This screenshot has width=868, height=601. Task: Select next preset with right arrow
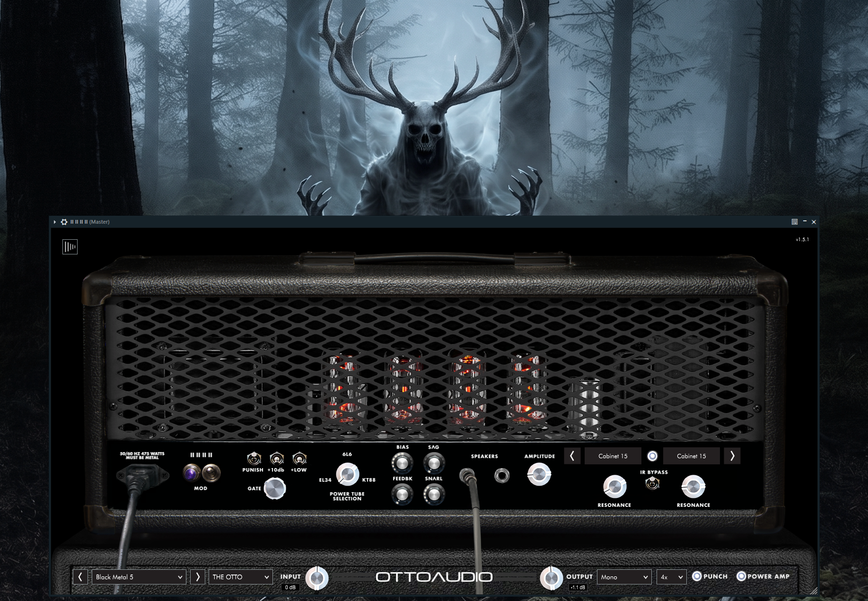click(x=198, y=577)
